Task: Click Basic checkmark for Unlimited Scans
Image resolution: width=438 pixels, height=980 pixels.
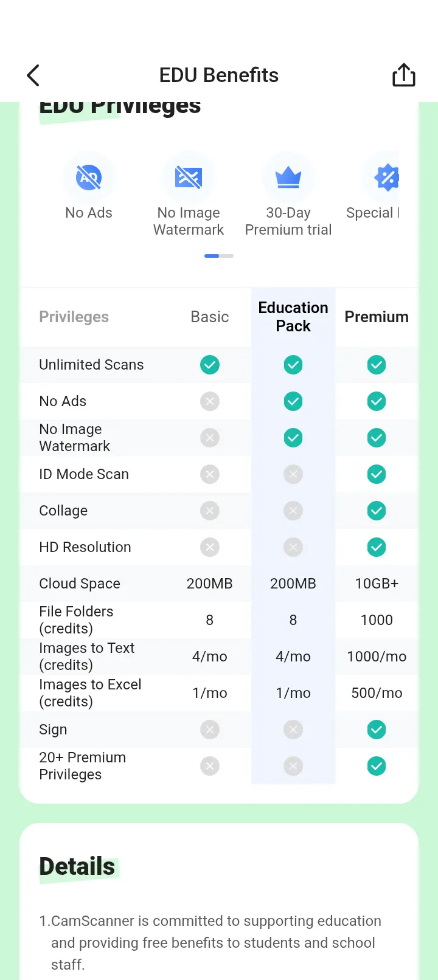Action: tap(210, 365)
